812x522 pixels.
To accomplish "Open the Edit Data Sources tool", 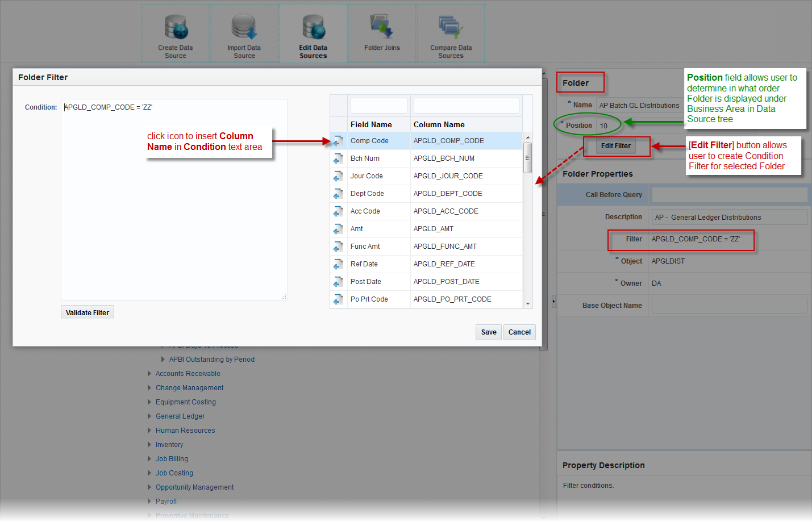I will pos(313,34).
